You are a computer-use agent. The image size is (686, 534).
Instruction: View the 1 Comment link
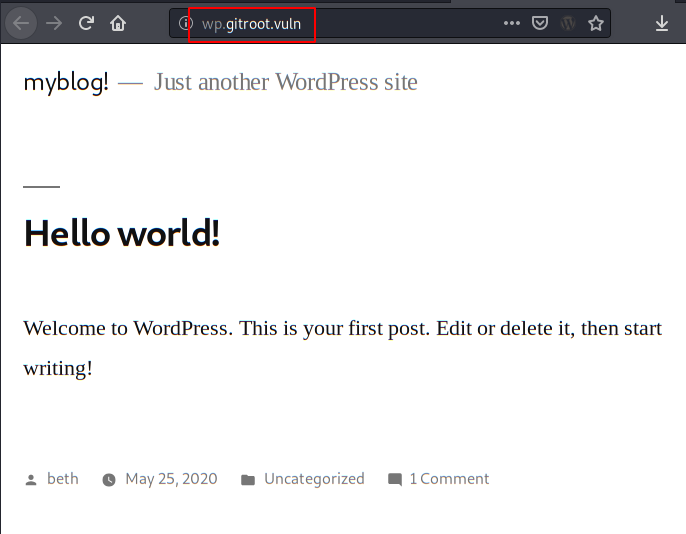pos(449,479)
